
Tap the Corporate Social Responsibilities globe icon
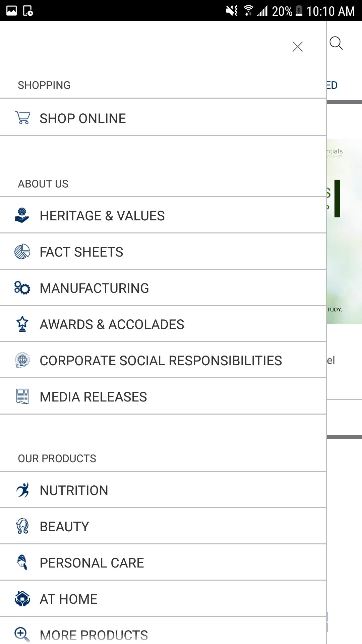[x=22, y=360]
